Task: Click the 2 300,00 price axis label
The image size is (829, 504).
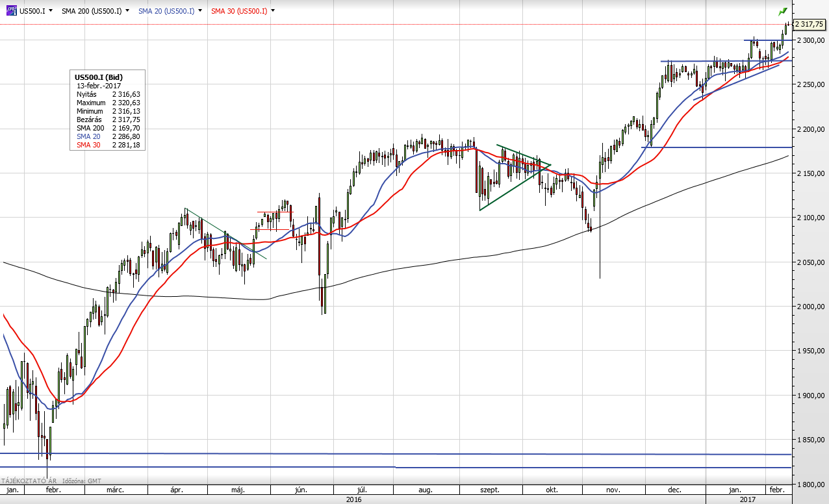Action: click(x=811, y=40)
